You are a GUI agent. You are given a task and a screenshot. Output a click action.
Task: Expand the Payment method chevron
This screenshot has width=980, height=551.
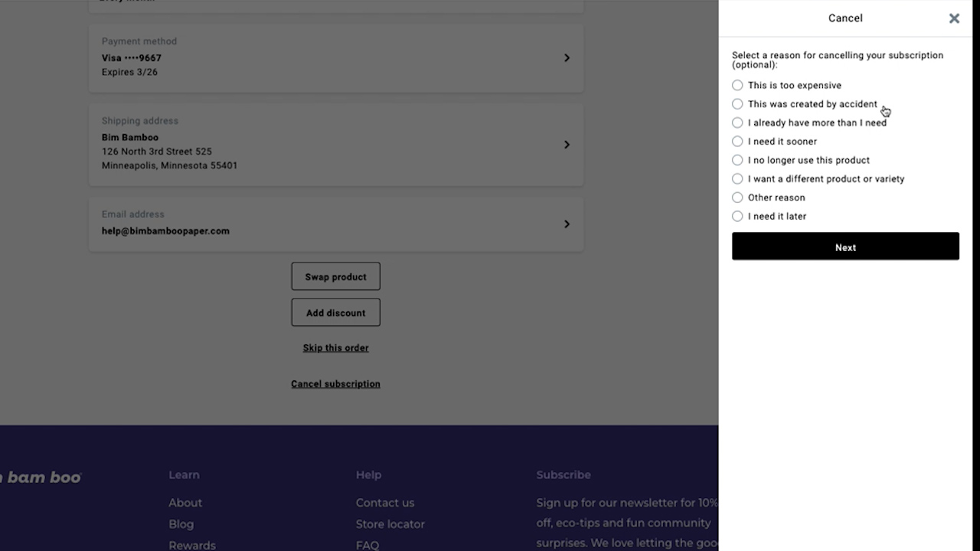pyautogui.click(x=567, y=58)
